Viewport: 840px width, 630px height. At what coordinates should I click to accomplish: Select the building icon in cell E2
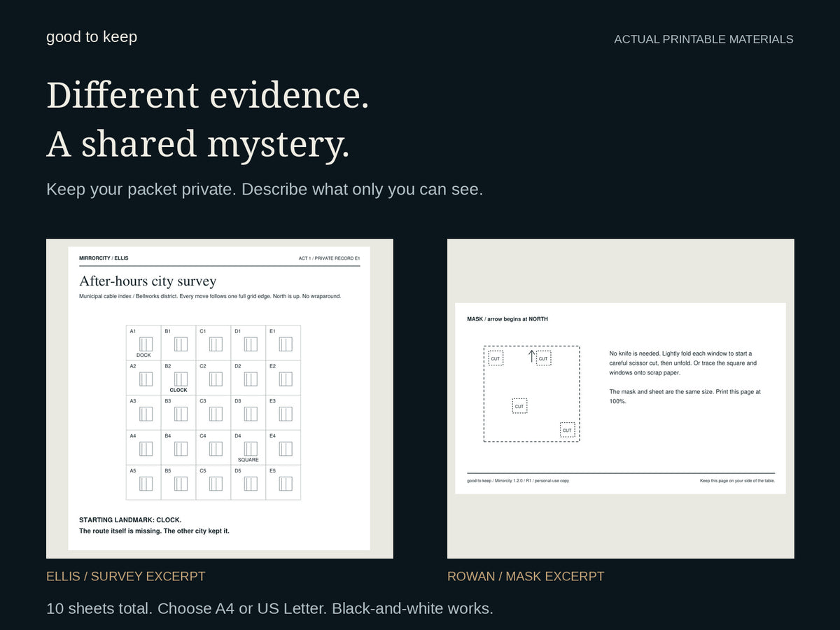[x=286, y=379]
